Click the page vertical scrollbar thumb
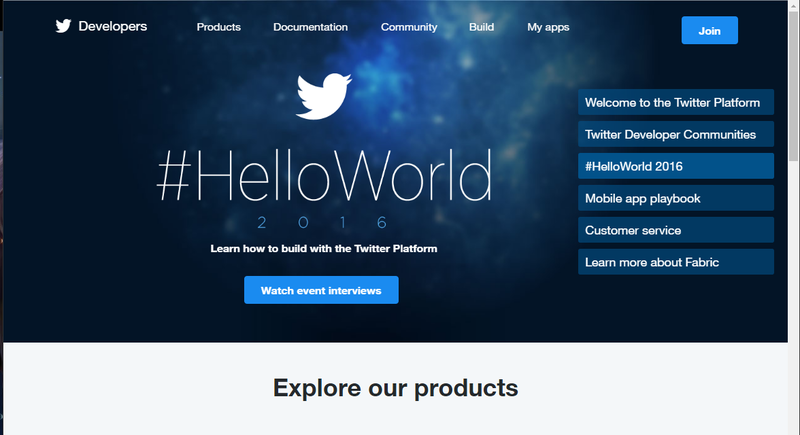The image size is (800, 435). (x=793, y=87)
